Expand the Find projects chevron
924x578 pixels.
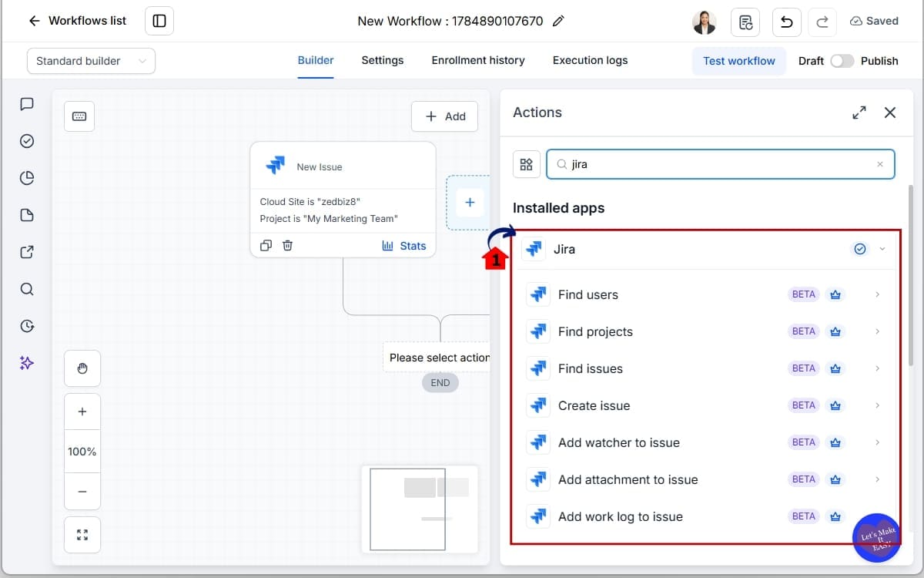(x=877, y=331)
